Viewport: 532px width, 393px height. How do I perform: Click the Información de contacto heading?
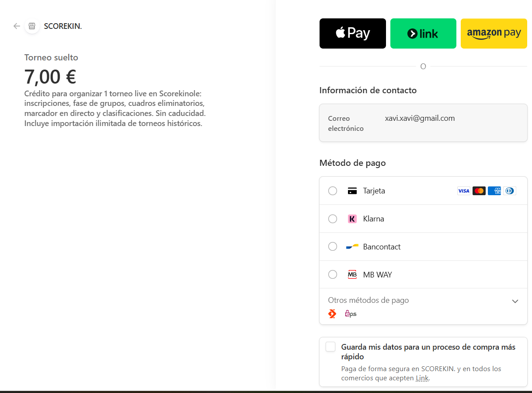(x=368, y=90)
